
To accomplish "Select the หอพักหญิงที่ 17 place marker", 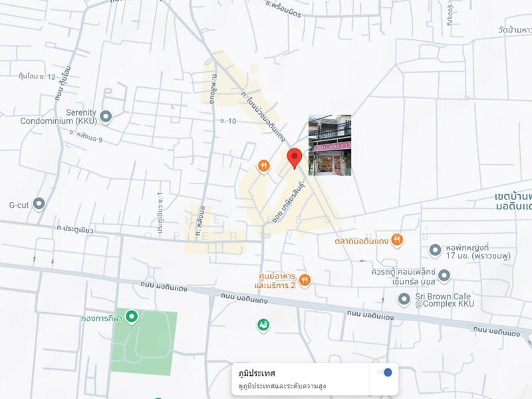I will coord(435,250).
